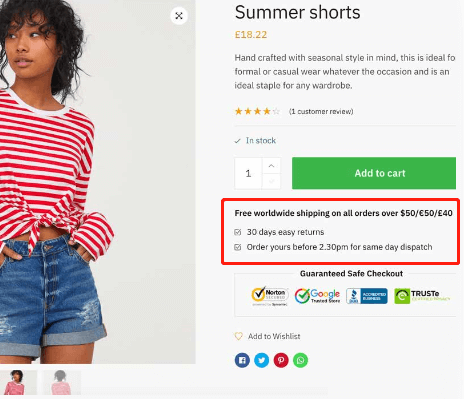Toggle the same day dispatch checkbox
The width and height of the screenshot is (464, 399).
(x=238, y=247)
